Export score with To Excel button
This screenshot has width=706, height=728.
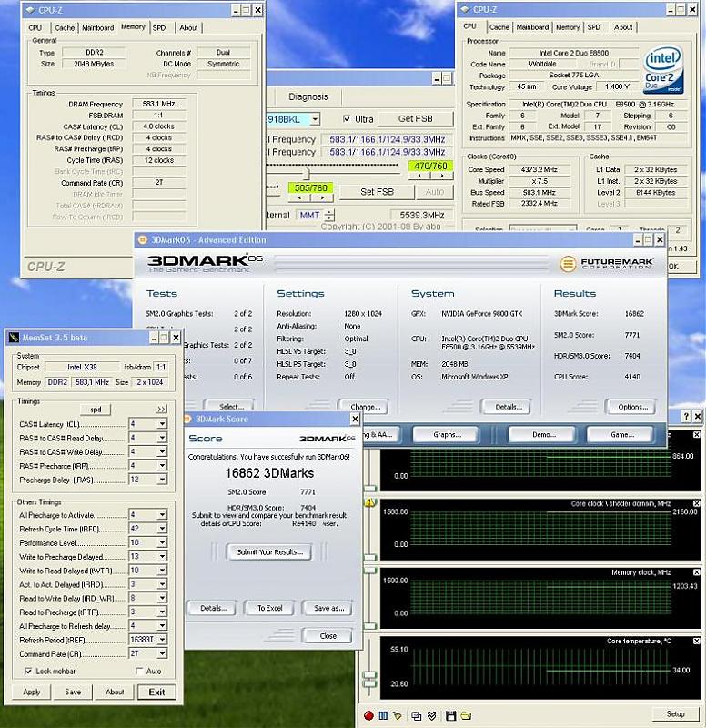point(269,608)
